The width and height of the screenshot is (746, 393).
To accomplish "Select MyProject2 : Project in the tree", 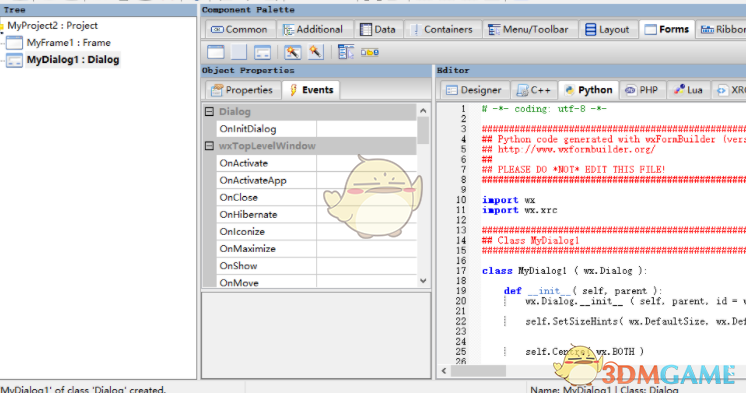I will point(52,26).
